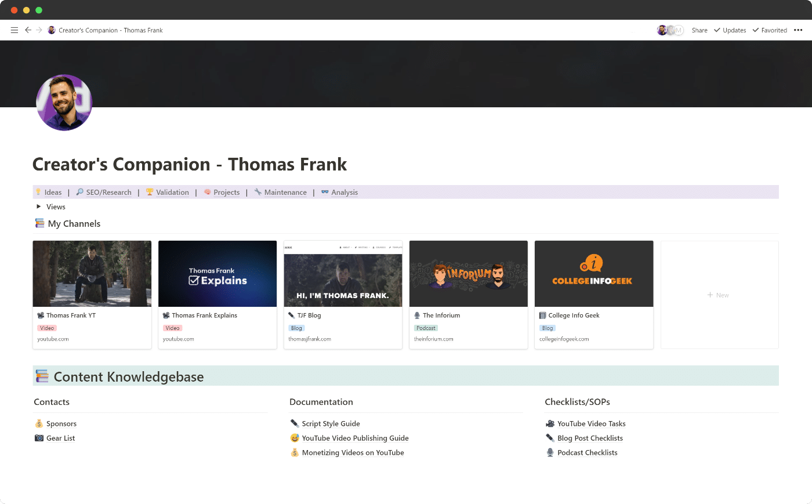This screenshot has width=812, height=504.
Task: Click the Blog tag on College Info Geek
Action: (548, 328)
